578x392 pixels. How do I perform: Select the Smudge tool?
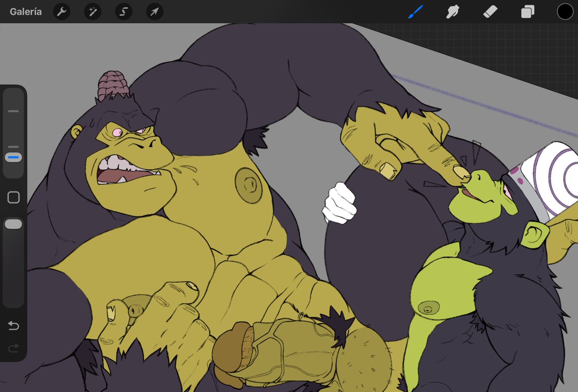[x=453, y=12]
